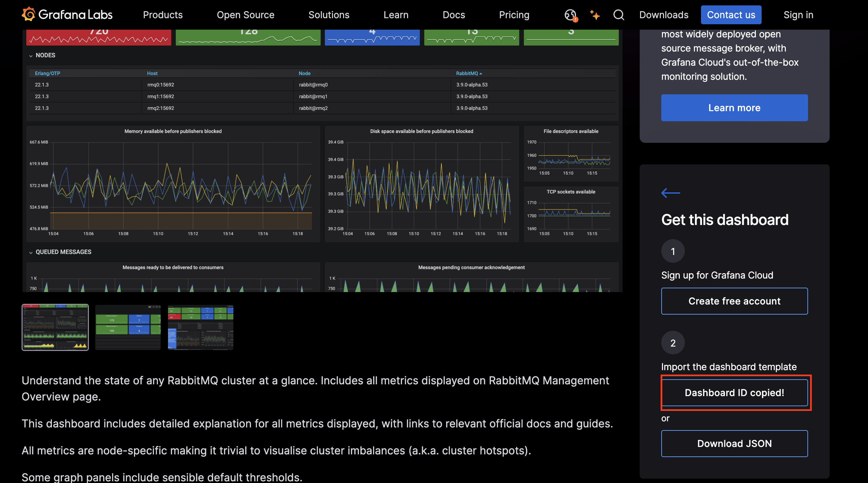868x483 pixels.
Task: Click the Pricing link
Action: (x=514, y=15)
